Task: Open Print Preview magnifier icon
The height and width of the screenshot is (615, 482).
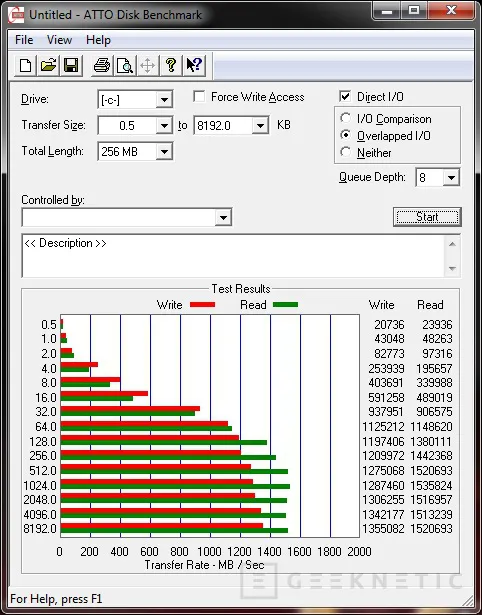Action: coord(125,65)
